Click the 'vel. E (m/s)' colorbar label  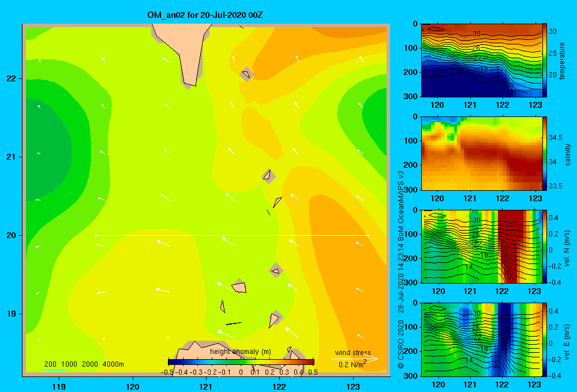(567, 342)
